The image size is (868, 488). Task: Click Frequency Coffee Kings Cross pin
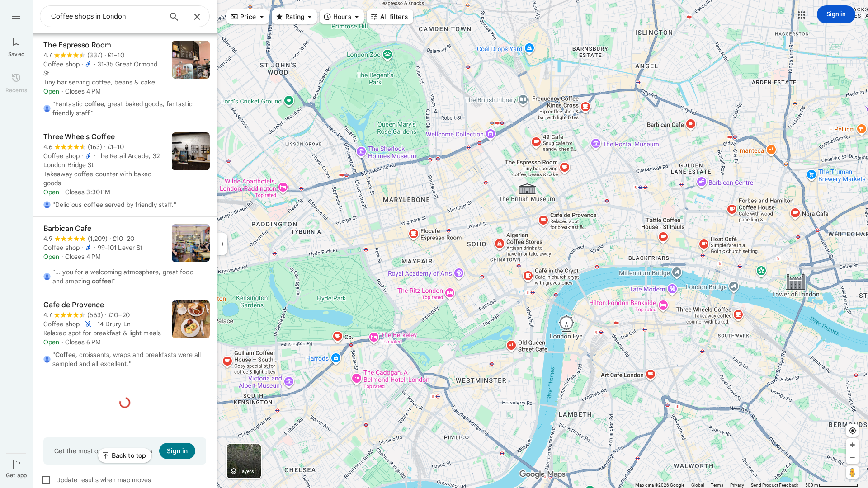(x=585, y=107)
